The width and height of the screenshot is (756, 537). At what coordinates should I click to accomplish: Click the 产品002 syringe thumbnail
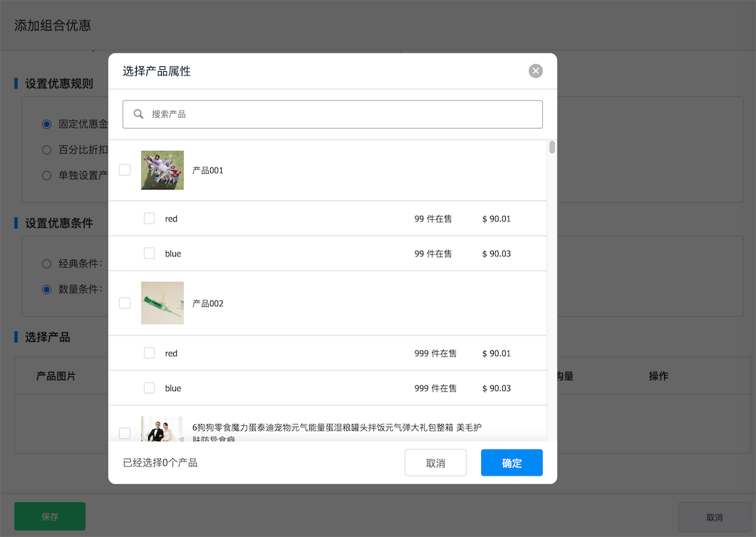coord(162,302)
